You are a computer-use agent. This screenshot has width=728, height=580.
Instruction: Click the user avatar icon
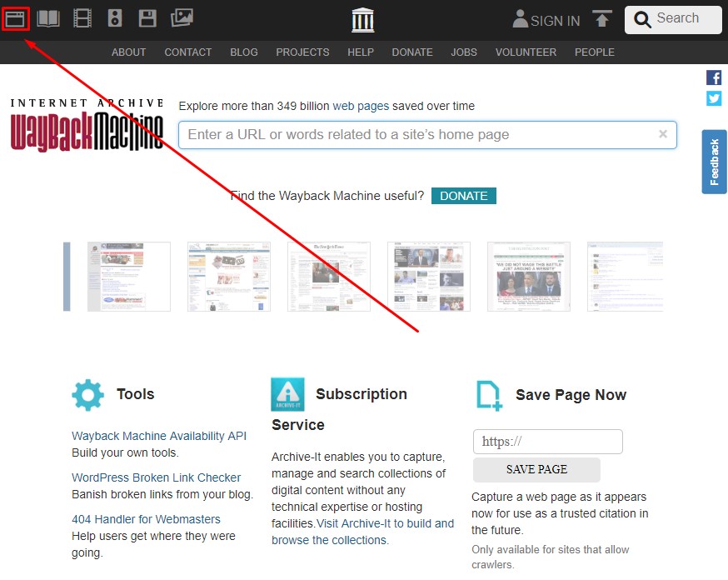click(520, 19)
